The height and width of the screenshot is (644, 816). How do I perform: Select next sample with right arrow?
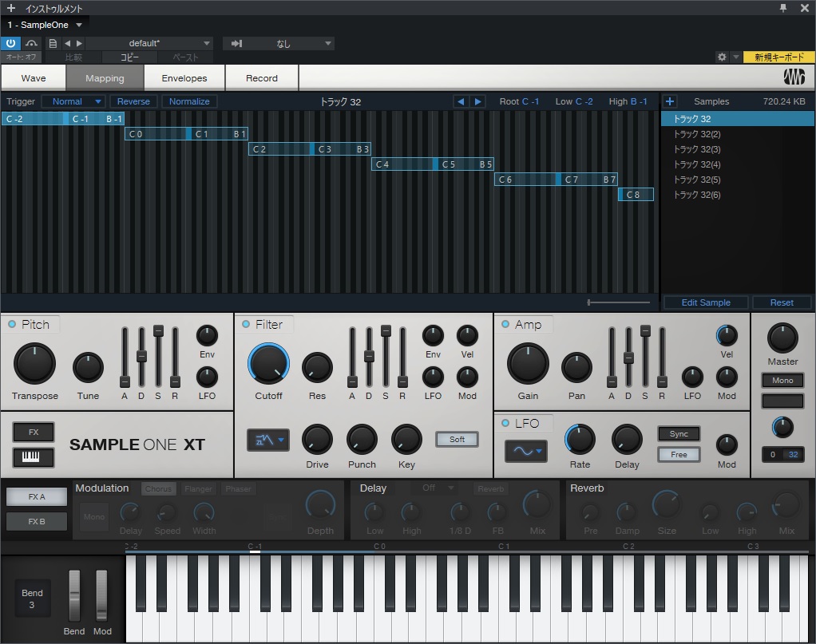pyautogui.click(x=477, y=101)
